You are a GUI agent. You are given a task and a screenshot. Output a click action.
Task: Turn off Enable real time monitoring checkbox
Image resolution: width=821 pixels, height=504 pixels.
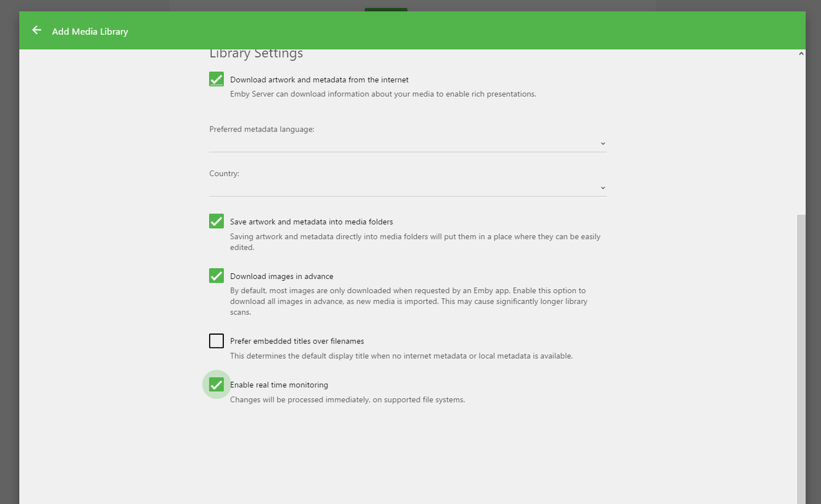(x=216, y=385)
